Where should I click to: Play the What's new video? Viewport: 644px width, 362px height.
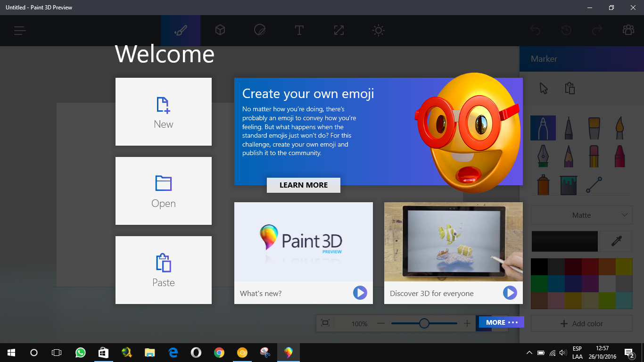tap(360, 293)
